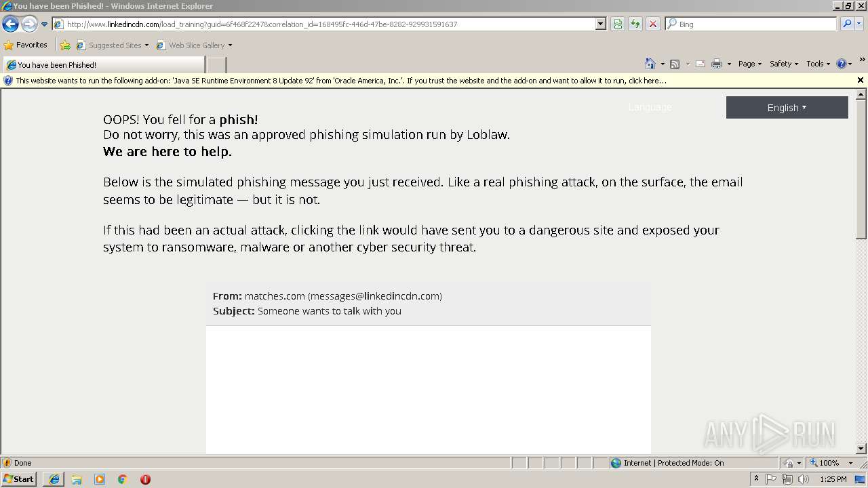Screen dimensions: 868x488
Task: Click the Action Center flag tray icon
Action: click(771, 479)
